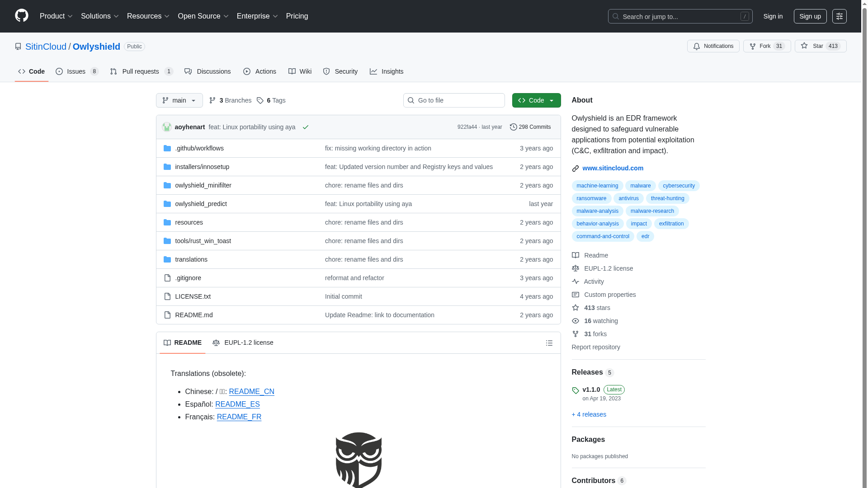This screenshot has height=488, width=868.
Task: Click aoyhenart avatar image
Action: click(x=167, y=127)
